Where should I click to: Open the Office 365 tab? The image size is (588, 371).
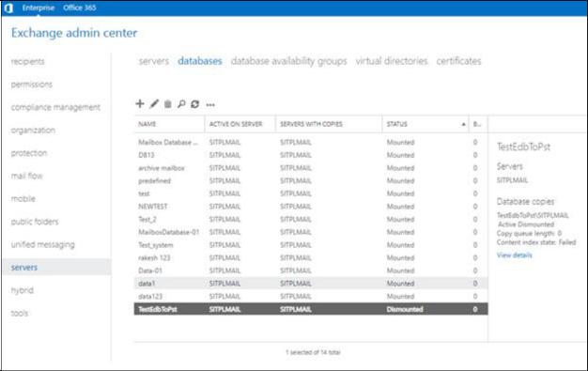(80, 8)
